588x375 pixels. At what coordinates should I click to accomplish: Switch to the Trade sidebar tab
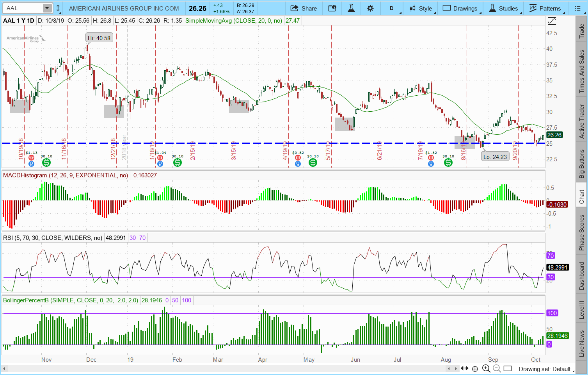581,31
